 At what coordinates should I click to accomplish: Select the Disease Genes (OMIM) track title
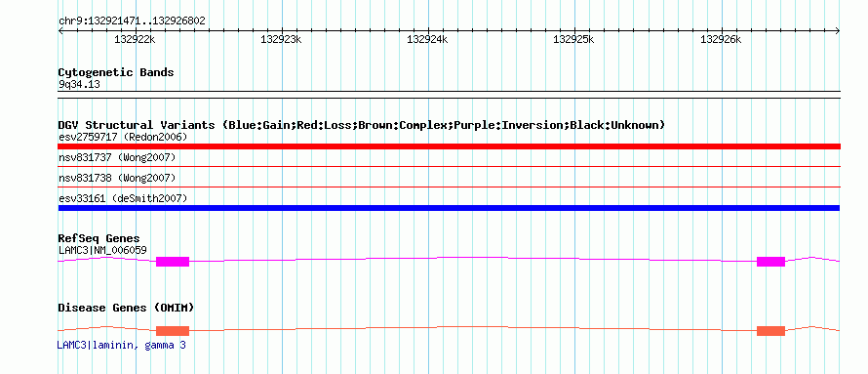click(126, 308)
